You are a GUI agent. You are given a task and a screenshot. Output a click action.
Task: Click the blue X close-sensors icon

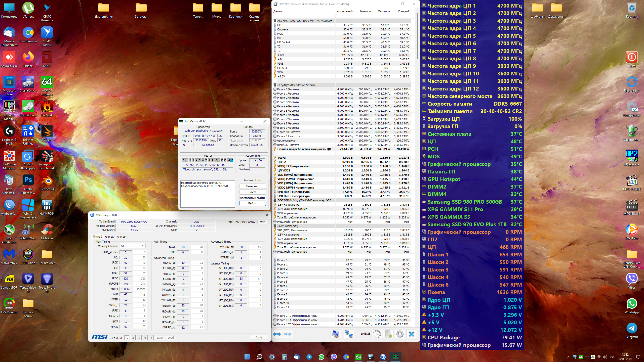tap(412, 334)
